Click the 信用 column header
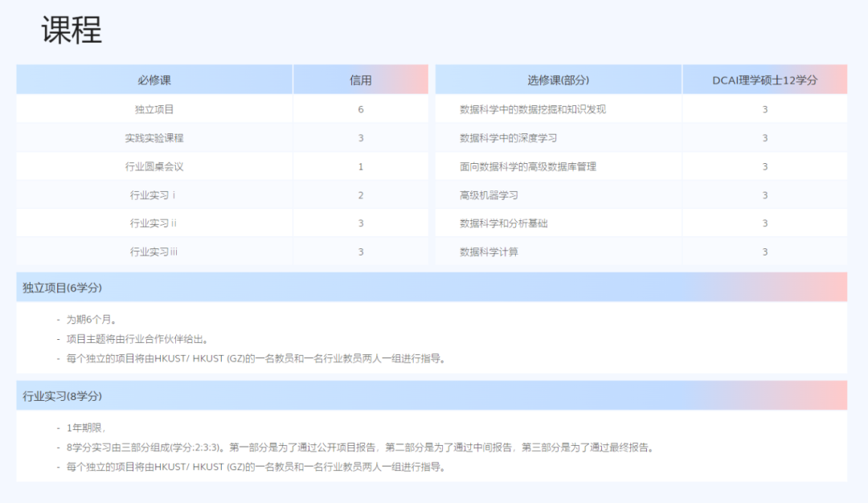 (360, 79)
